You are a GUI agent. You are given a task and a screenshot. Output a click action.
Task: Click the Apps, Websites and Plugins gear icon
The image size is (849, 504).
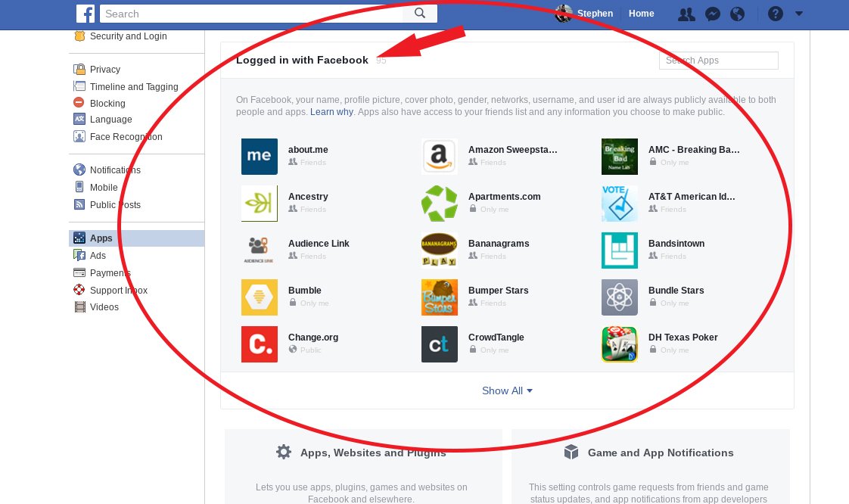(x=284, y=452)
